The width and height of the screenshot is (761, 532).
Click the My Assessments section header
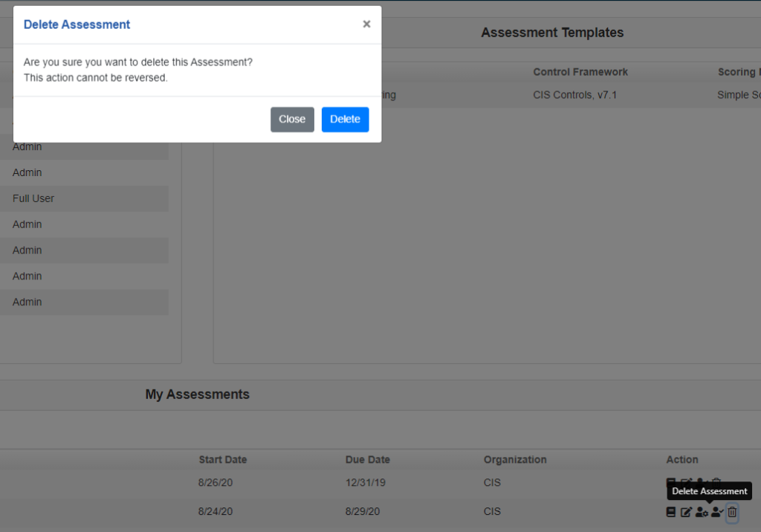click(x=198, y=395)
